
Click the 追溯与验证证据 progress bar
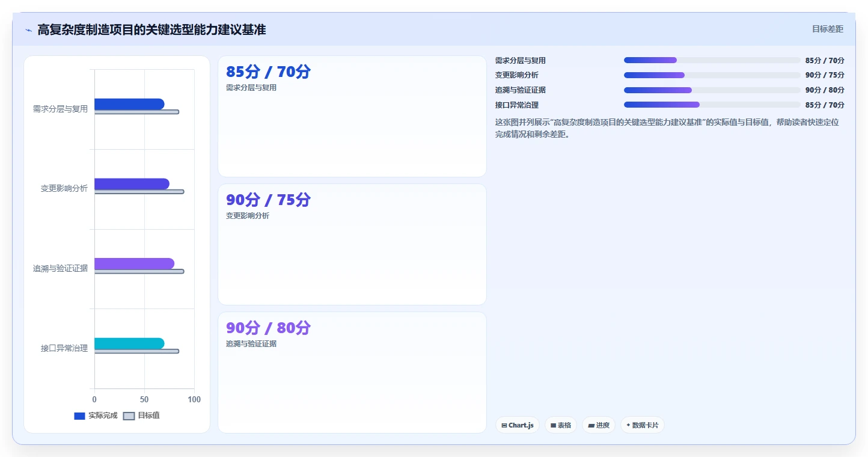pyautogui.click(x=712, y=90)
